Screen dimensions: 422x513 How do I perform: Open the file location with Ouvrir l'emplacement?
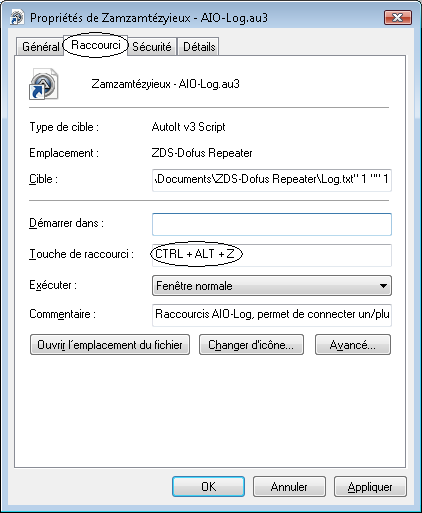pyautogui.click(x=110, y=345)
